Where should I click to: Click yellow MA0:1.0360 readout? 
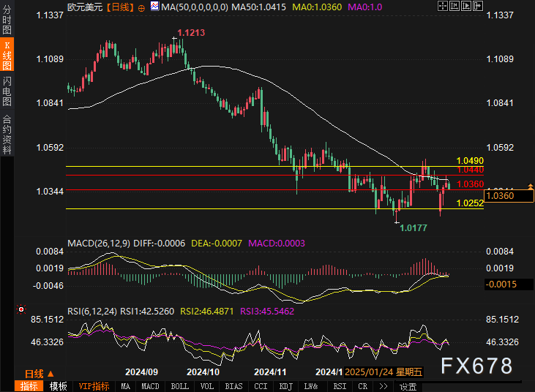coord(317,7)
